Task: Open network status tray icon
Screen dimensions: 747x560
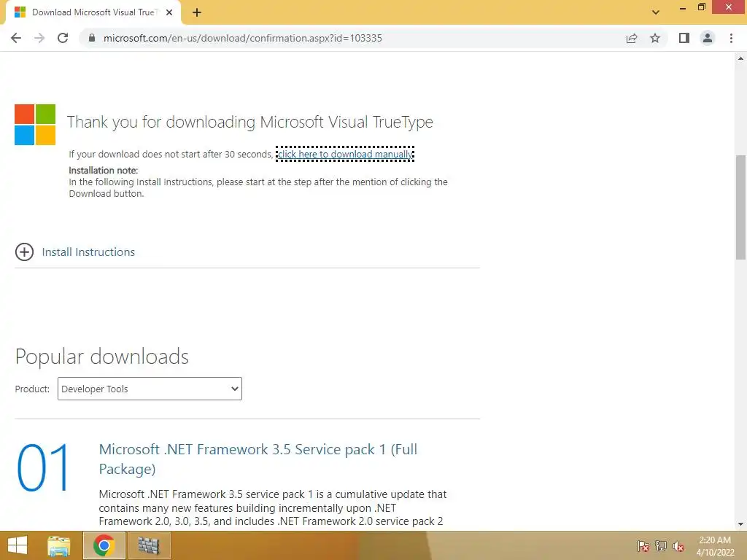Action: point(661,546)
